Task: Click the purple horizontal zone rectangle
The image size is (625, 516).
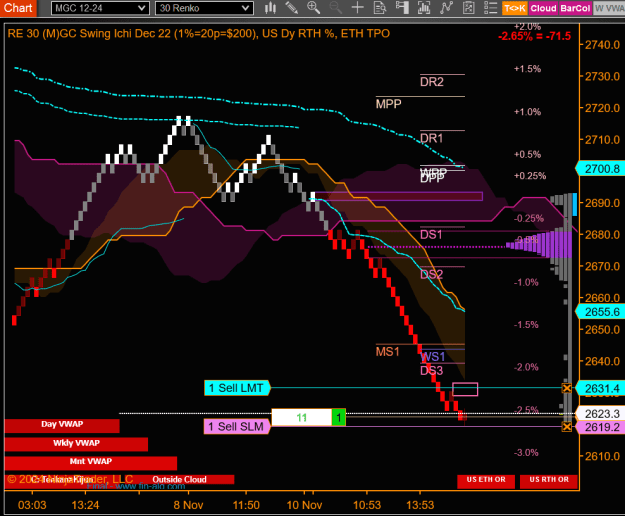Action: (399, 196)
